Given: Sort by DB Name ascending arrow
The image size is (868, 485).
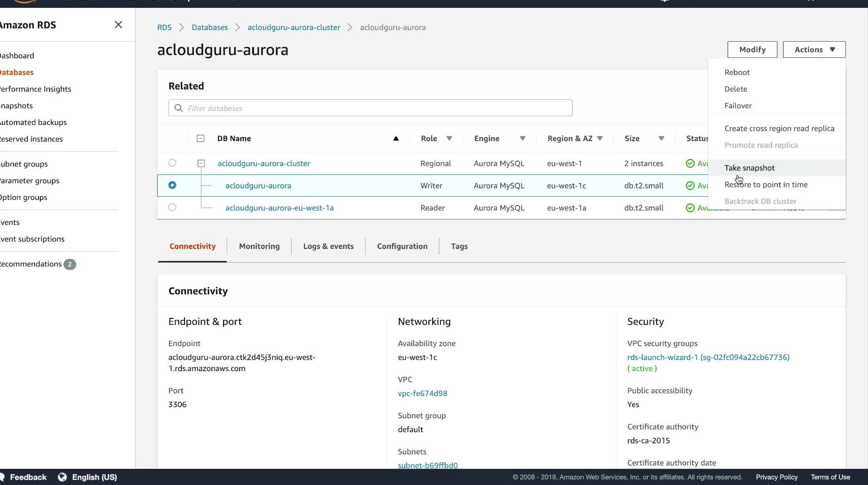Looking at the screenshot, I should pyautogui.click(x=396, y=138).
